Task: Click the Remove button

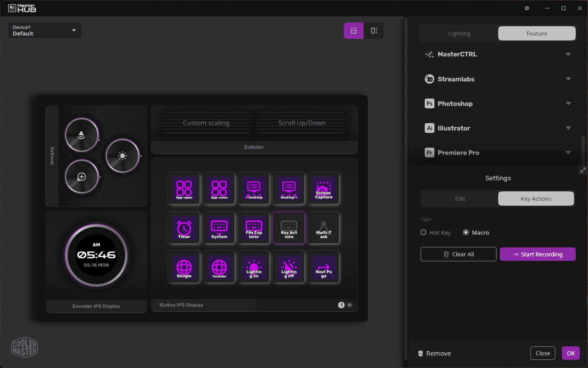Action: [434, 353]
